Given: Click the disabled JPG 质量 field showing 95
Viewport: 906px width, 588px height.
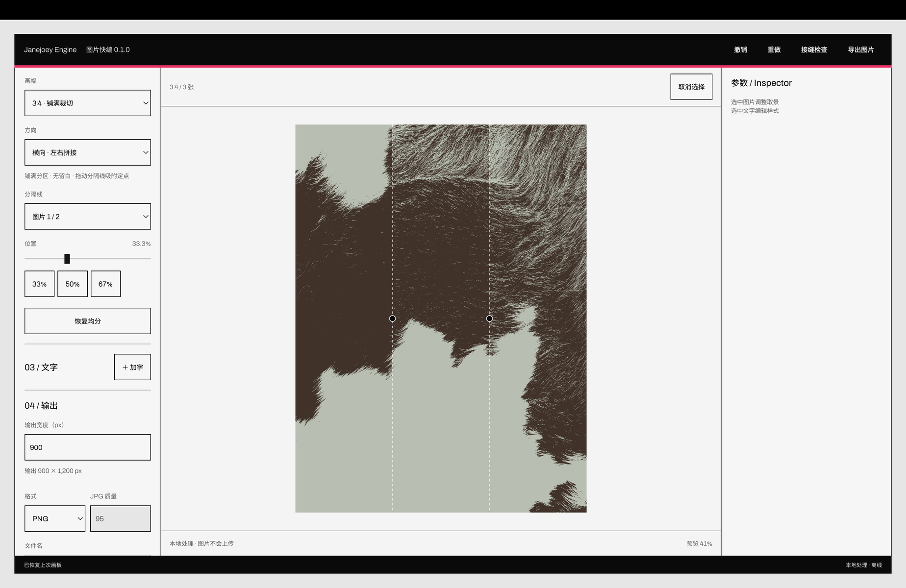Looking at the screenshot, I should click(121, 518).
